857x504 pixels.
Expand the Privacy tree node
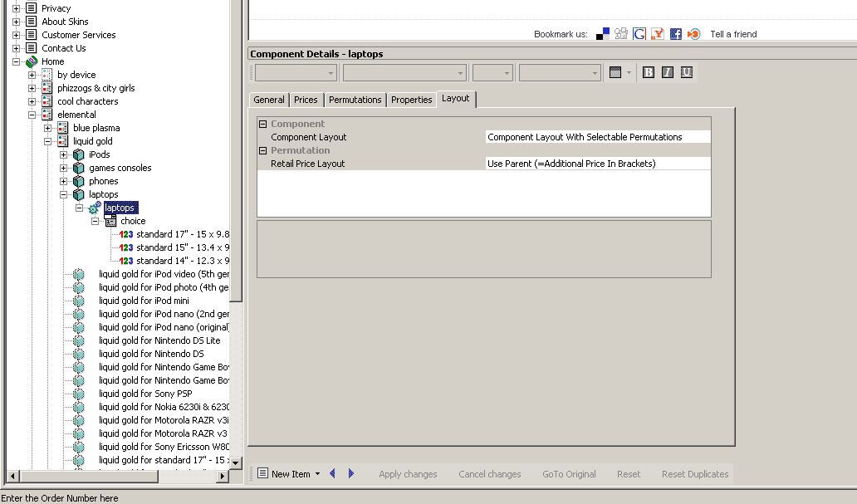(x=16, y=8)
